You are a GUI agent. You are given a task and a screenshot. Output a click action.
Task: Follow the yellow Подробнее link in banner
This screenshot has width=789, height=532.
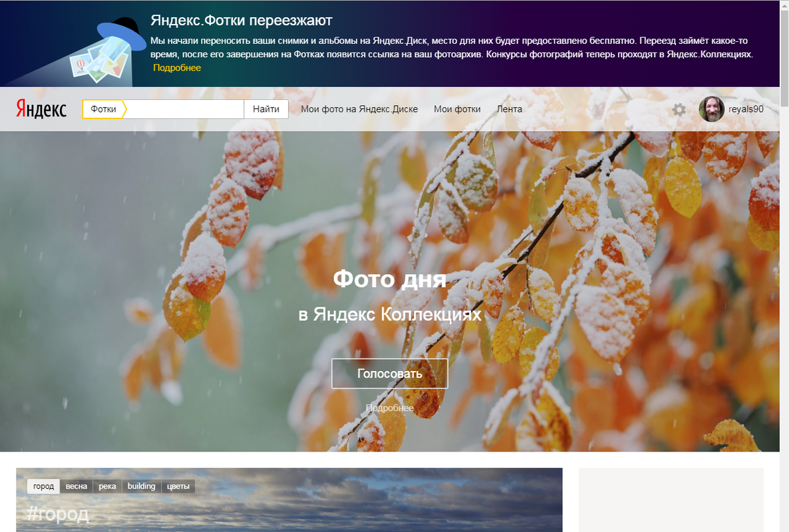click(177, 68)
